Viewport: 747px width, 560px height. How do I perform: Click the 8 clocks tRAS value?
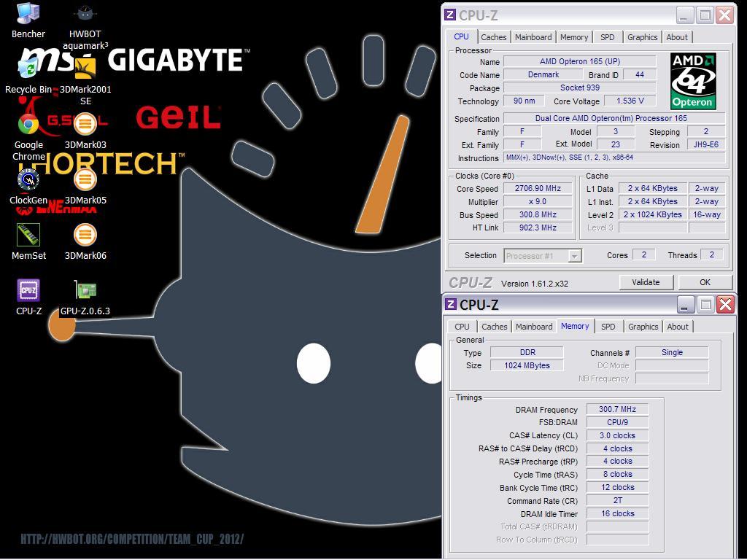(x=617, y=474)
